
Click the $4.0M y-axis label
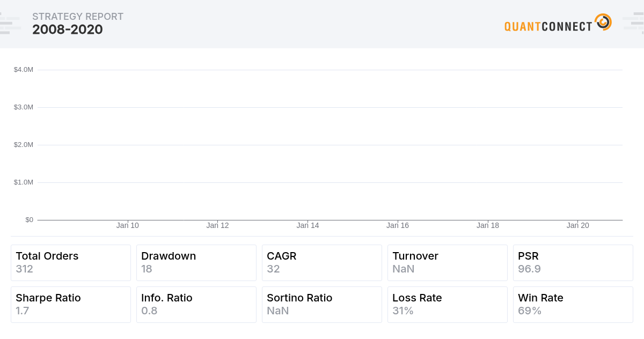click(24, 70)
